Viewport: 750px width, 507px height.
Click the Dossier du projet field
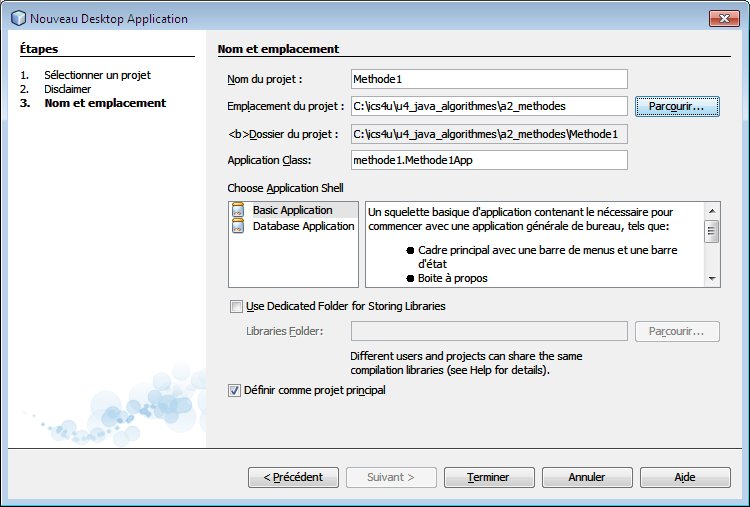pyautogui.click(x=489, y=134)
